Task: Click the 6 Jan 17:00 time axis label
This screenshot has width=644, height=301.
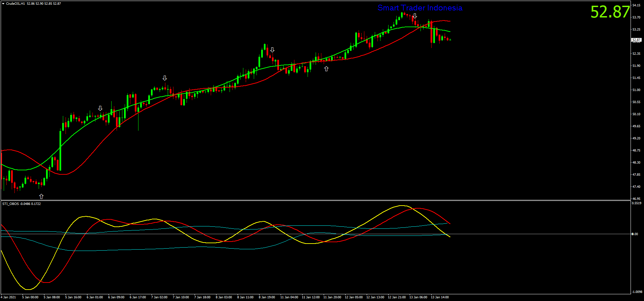Action: coord(138,297)
